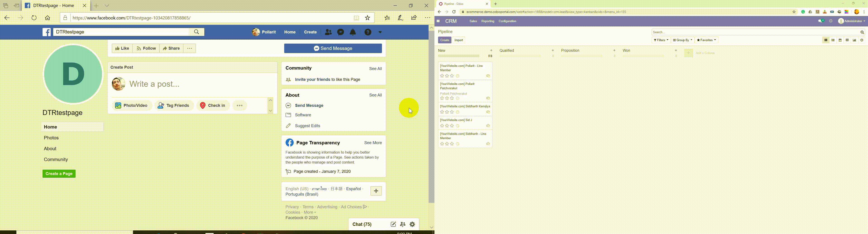Image resolution: width=868 pixels, height=234 pixels.
Task: Select Odoo kanban view icon
Action: (826, 40)
